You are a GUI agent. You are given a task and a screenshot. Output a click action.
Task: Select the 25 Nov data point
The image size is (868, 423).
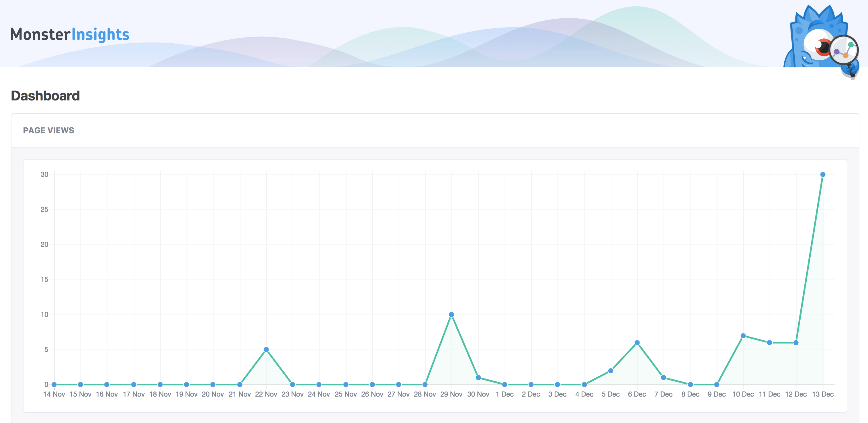coord(346,385)
